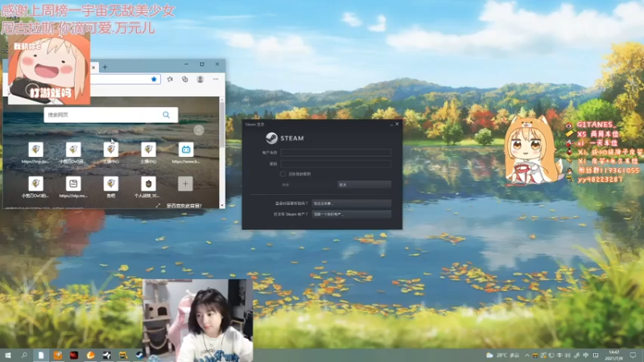Click the magnifier search icon in search box
This screenshot has width=644, height=362.
tap(166, 115)
